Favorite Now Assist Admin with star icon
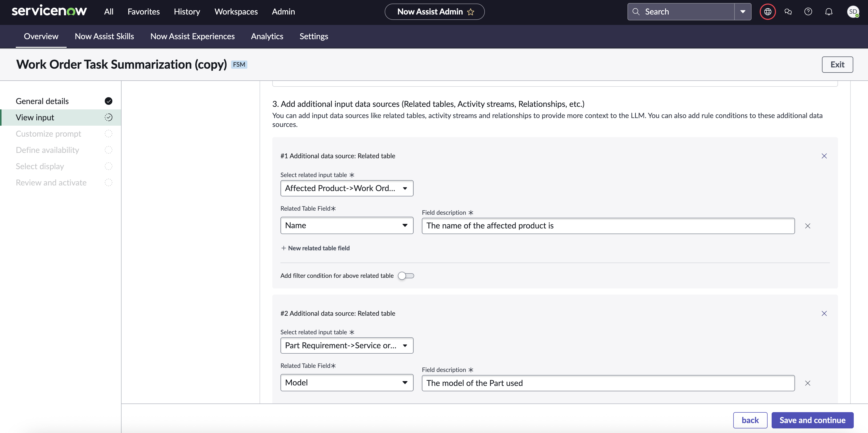 [x=471, y=12]
